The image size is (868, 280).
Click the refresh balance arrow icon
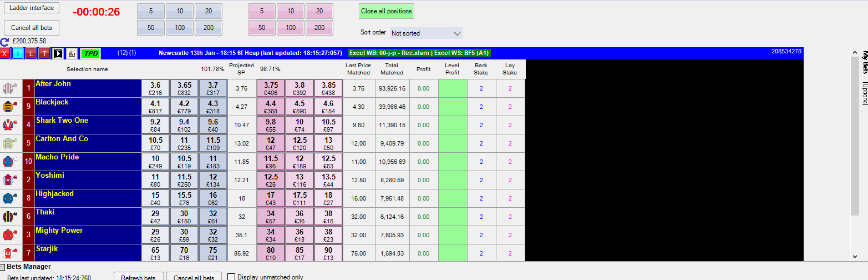pos(4,41)
